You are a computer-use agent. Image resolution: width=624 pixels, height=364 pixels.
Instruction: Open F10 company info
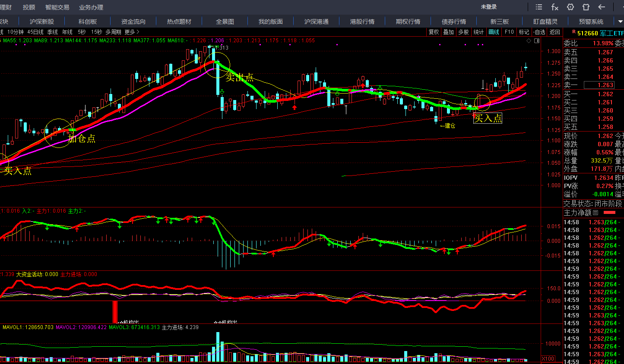pyautogui.click(x=509, y=32)
